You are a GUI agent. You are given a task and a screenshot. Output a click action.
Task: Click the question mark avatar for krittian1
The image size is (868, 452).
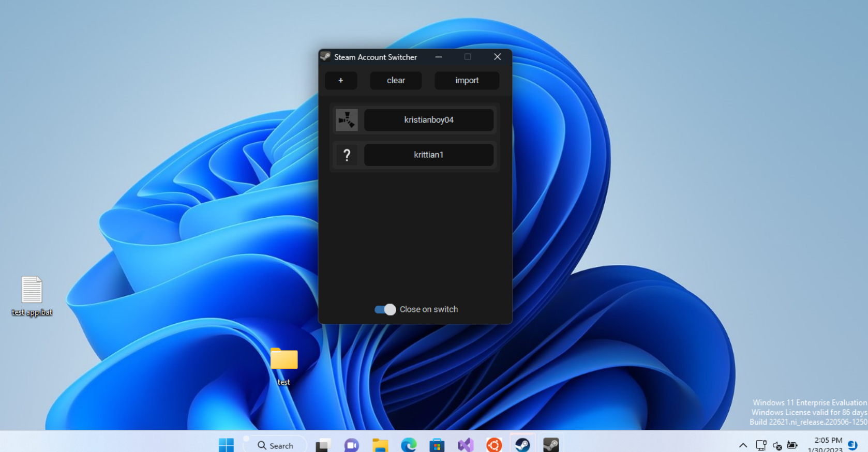[347, 155]
